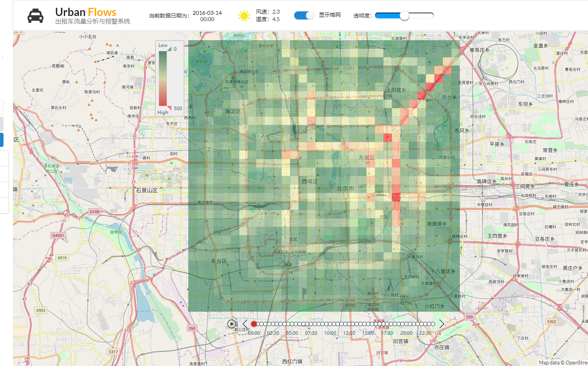The width and height of the screenshot is (588, 366).
Task: Click the 西城区 district label
Action: 310,181
